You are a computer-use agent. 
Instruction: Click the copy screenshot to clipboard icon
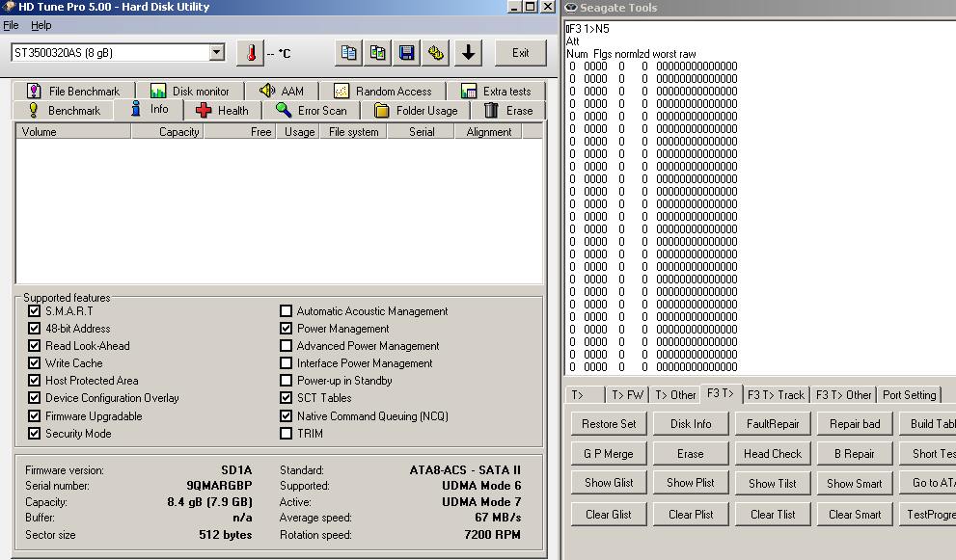tap(378, 53)
